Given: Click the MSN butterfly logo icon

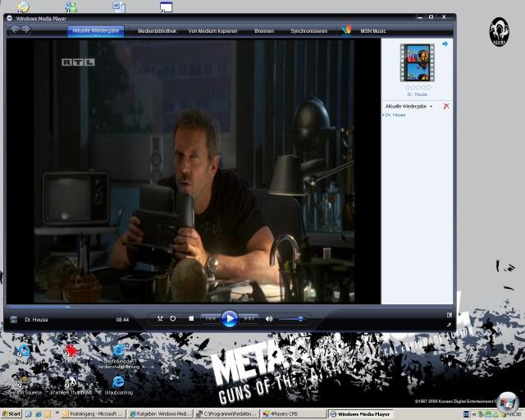Looking at the screenshot, I should [346, 30].
